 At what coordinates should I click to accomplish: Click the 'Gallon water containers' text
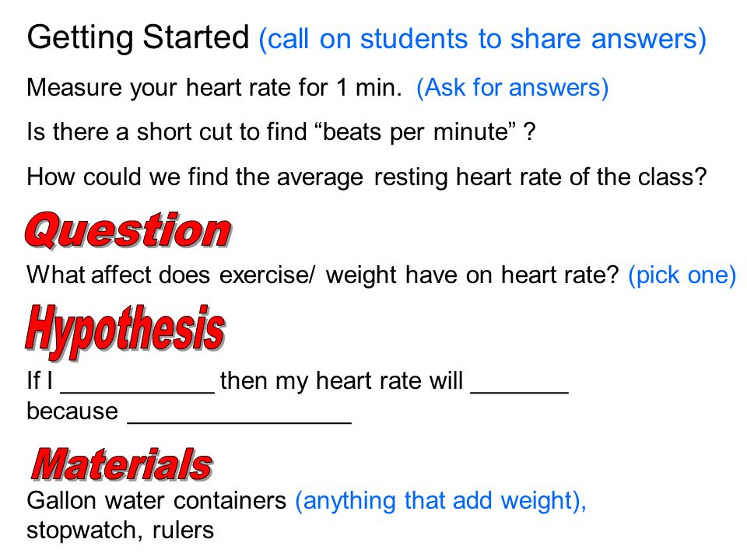[156, 501]
